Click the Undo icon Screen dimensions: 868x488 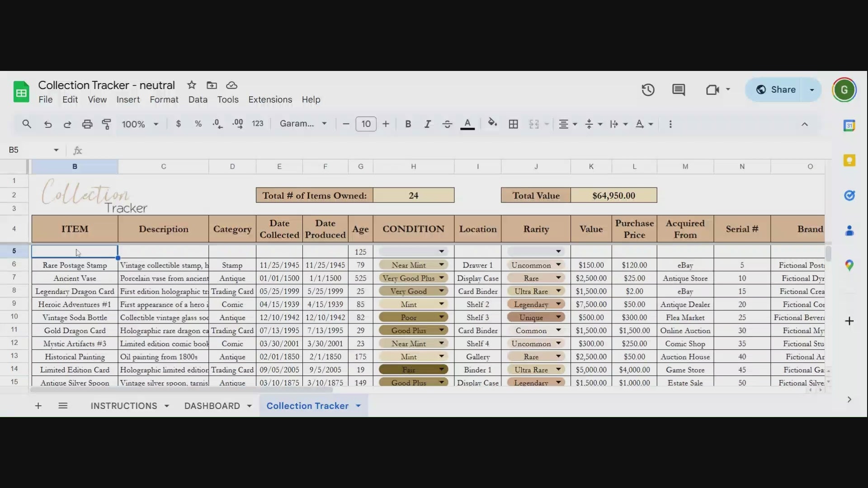(x=47, y=124)
